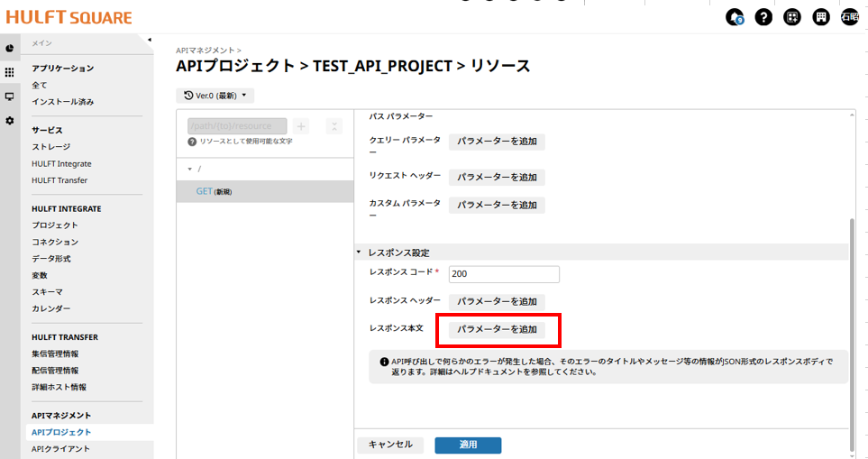Click the HULFT SQUARE logo
The height and width of the screenshot is (459, 868).
(69, 17)
